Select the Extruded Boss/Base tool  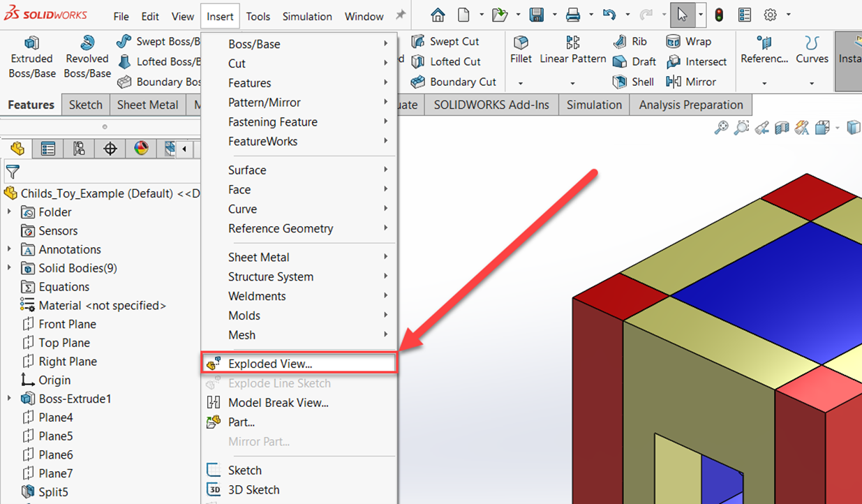pyautogui.click(x=31, y=56)
